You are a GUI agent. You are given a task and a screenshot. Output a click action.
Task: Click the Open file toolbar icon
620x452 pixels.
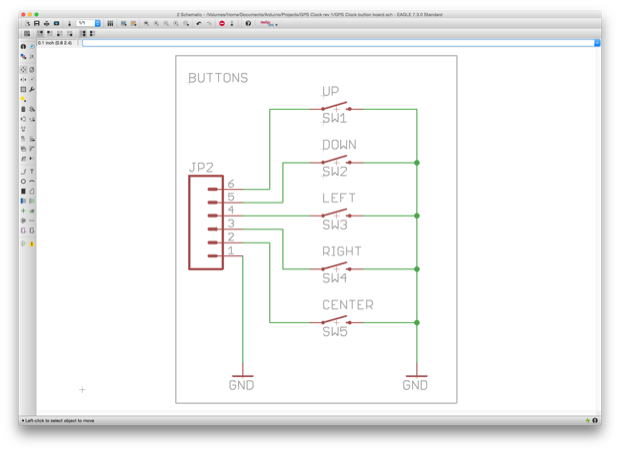(x=27, y=24)
